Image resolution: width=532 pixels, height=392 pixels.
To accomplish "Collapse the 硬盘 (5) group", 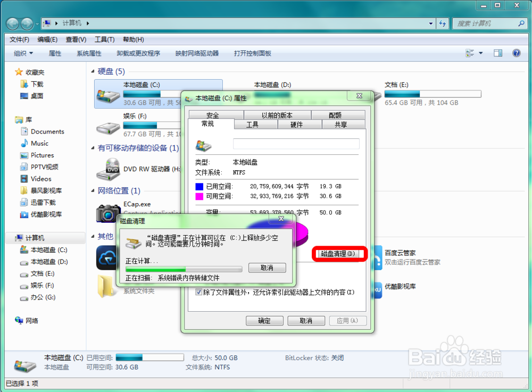I will pyautogui.click(x=93, y=71).
